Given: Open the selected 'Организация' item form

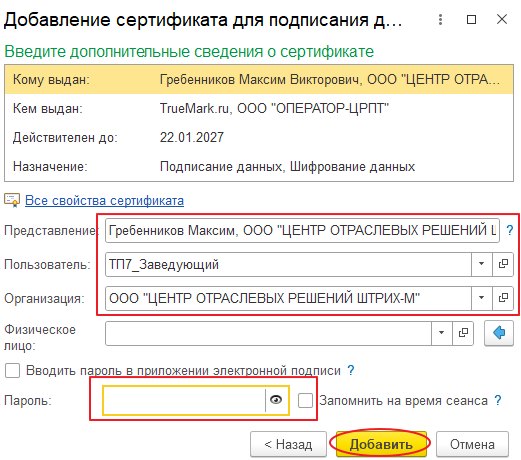Looking at the screenshot, I should [503, 298].
